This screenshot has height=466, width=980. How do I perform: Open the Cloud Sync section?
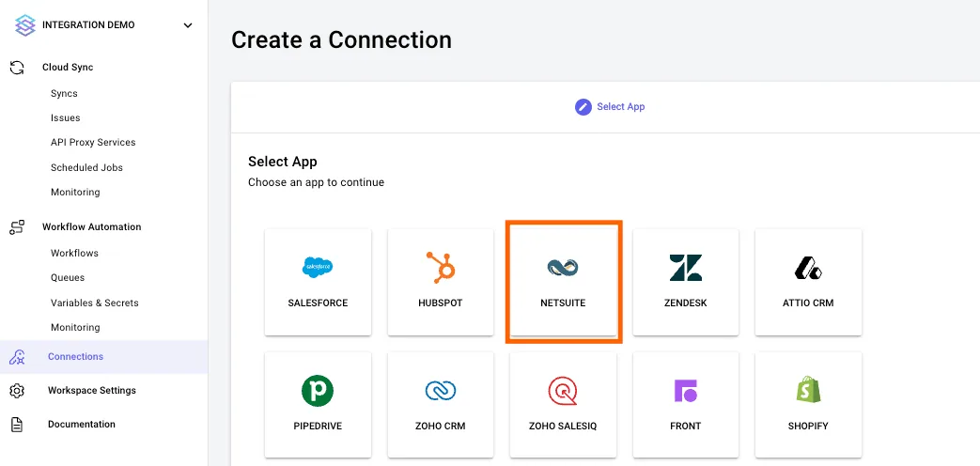click(68, 67)
